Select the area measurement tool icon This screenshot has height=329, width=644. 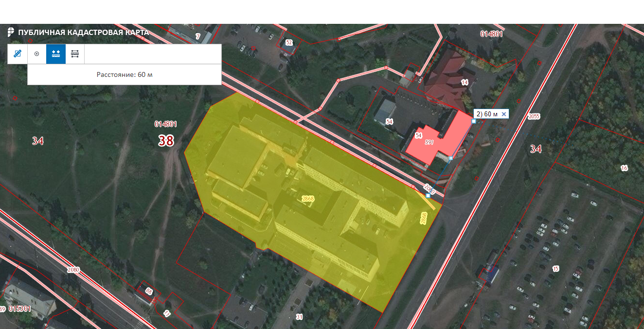click(x=75, y=54)
